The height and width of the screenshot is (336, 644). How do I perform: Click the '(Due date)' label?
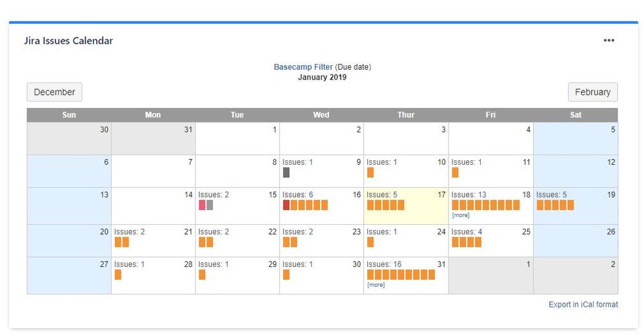coord(353,67)
